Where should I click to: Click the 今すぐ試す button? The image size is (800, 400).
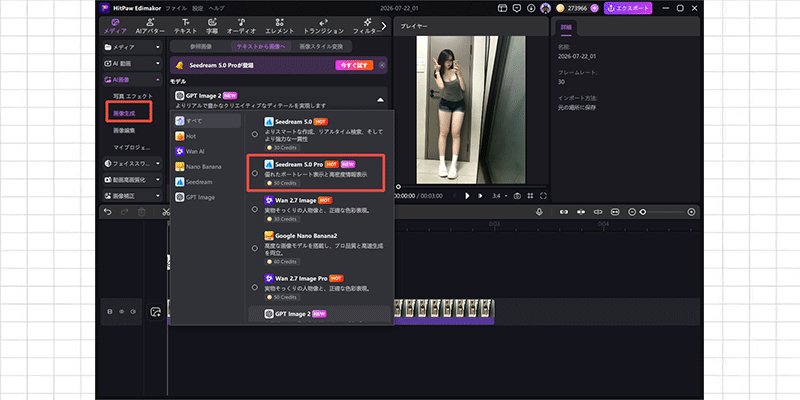(x=354, y=65)
